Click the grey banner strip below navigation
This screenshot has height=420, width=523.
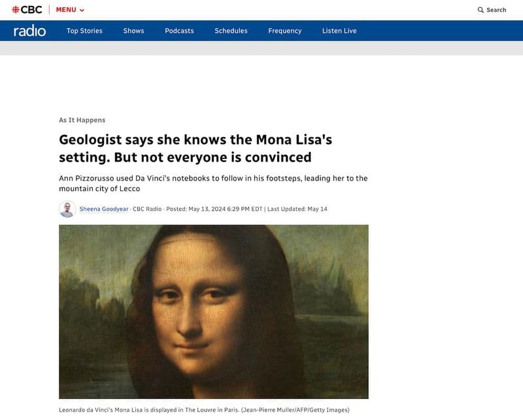(261, 48)
